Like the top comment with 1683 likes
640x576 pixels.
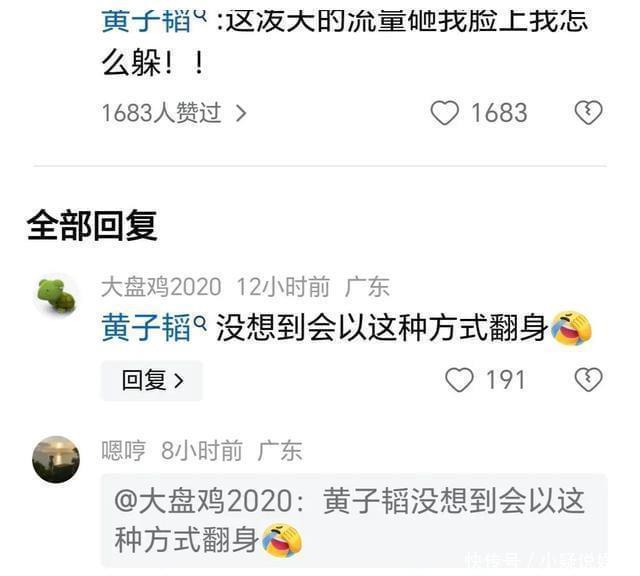pos(445,113)
